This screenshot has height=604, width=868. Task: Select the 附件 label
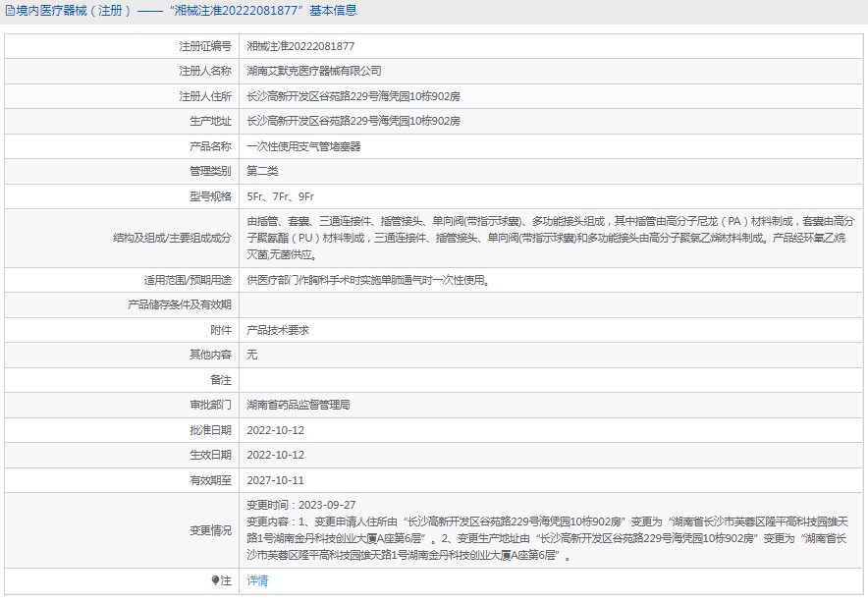[221, 330]
